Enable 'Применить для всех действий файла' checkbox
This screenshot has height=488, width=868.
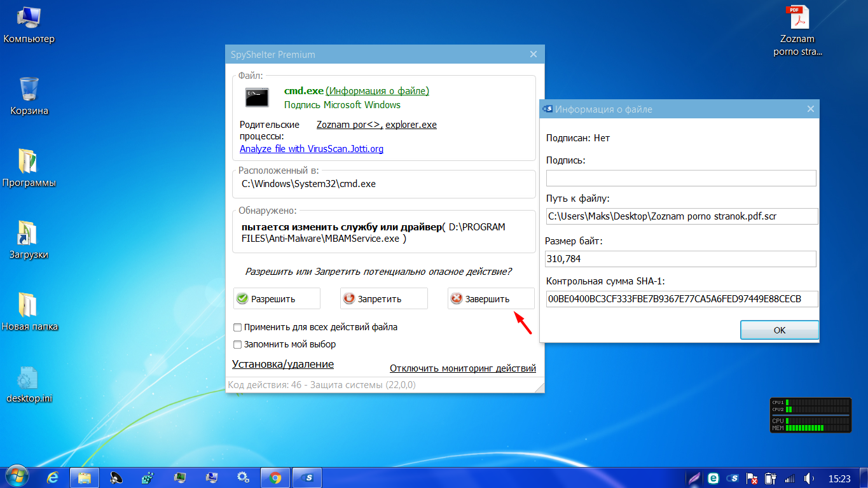pyautogui.click(x=238, y=327)
